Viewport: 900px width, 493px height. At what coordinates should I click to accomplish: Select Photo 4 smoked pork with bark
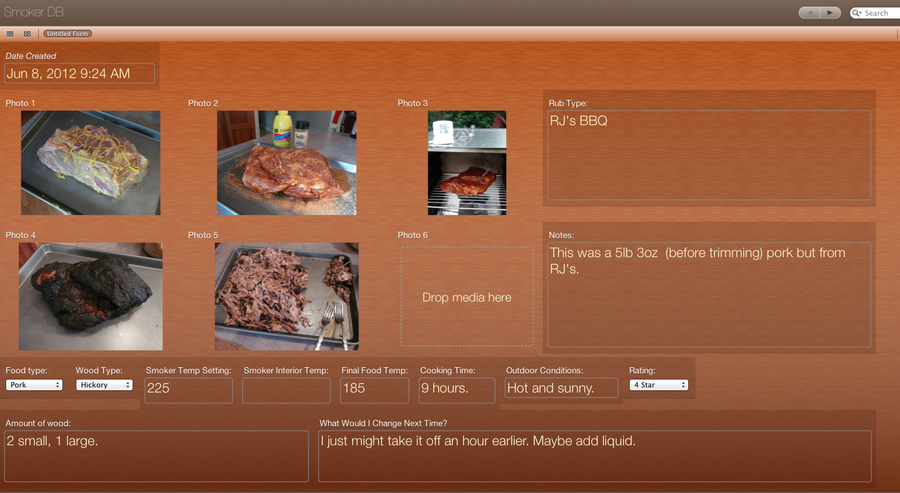[90, 296]
